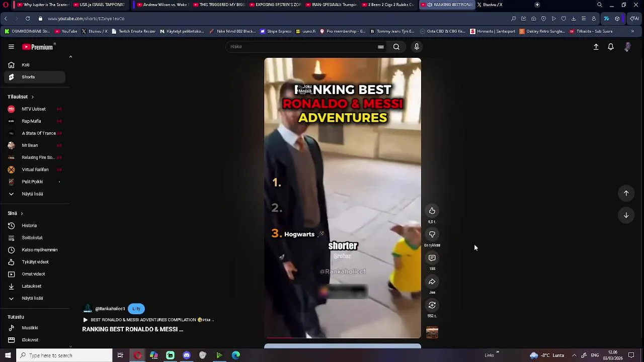Open Microsoft Edge from the taskbar
The height and width of the screenshot is (362, 644).
[235, 355]
